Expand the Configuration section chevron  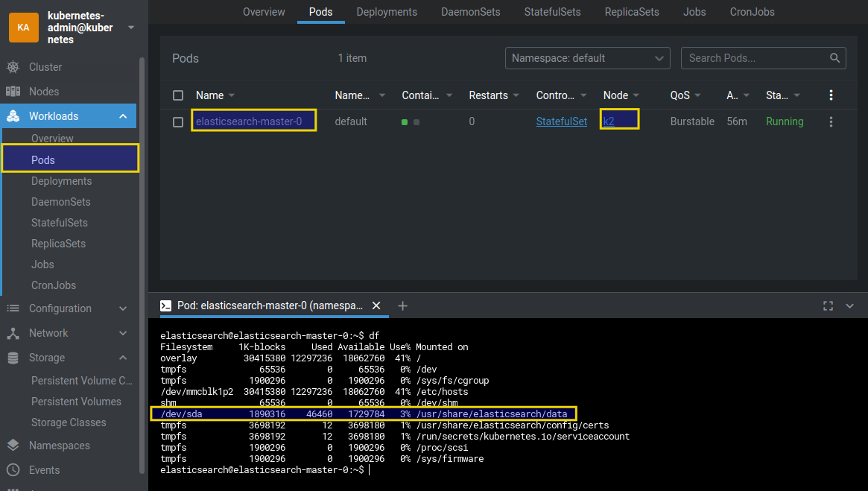[123, 308]
